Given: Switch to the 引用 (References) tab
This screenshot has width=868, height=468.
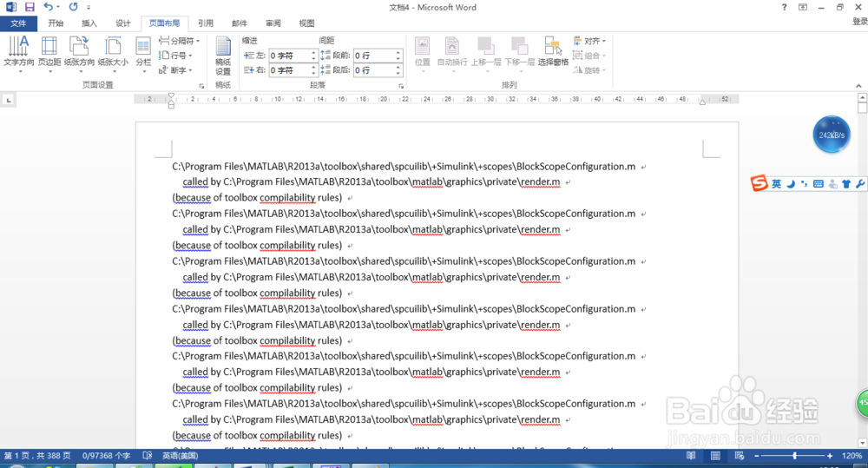Looking at the screenshot, I should (206, 23).
